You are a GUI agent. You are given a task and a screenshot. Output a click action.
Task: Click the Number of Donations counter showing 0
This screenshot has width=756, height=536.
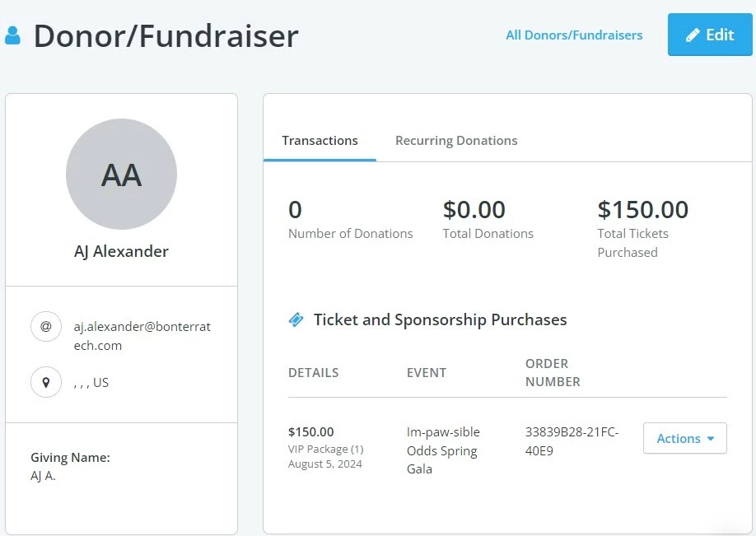point(295,209)
